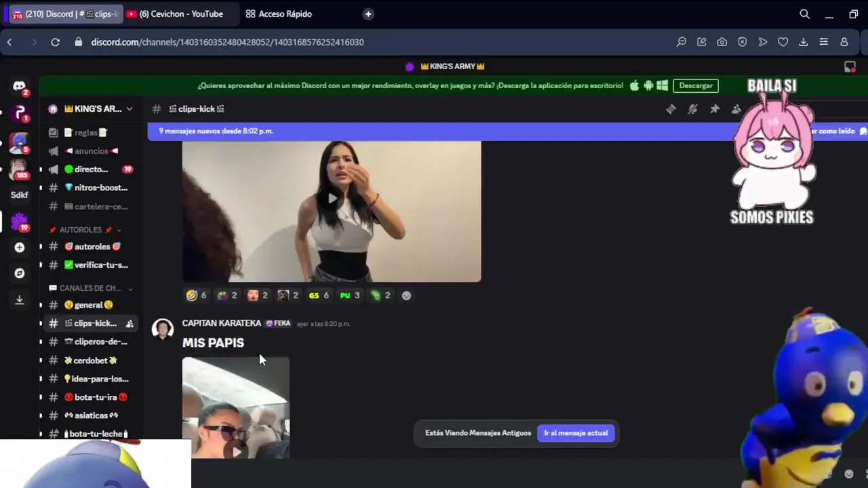This screenshot has width=868, height=488.
Task: Open the ad blocker shield icon
Action: [743, 42]
